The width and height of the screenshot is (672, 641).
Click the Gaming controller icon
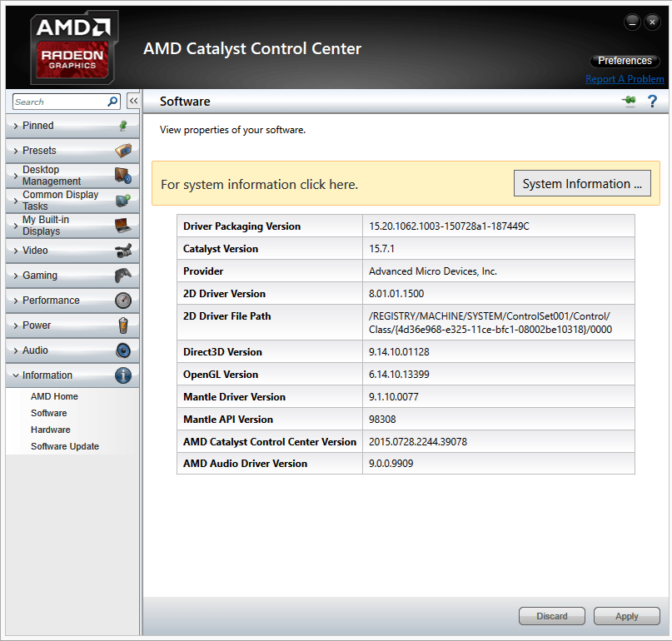tap(123, 275)
